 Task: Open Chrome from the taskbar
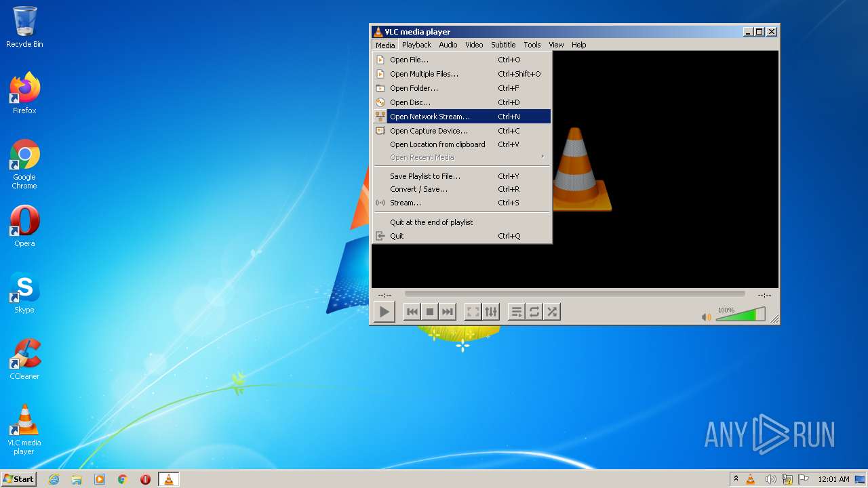123,479
